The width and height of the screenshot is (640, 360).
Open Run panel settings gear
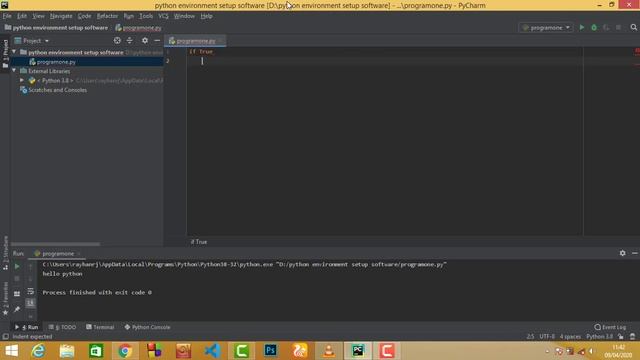click(x=622, y=253)
